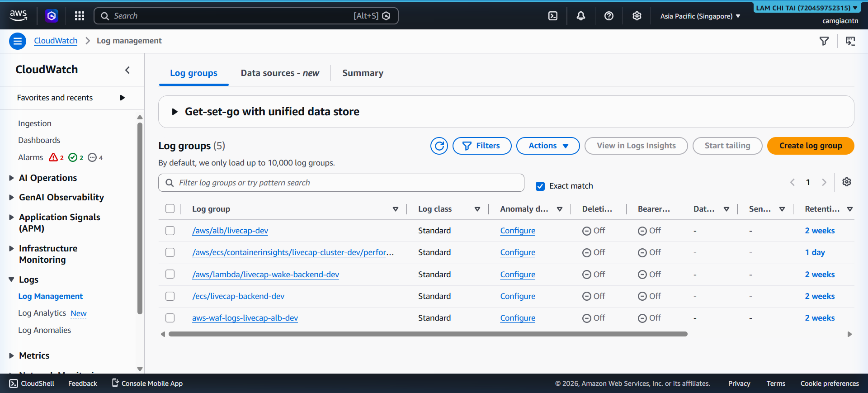The height and width of the screenshot is (393, 868).
Task: Open Console Mobile App link
Action: click(147, 384)
